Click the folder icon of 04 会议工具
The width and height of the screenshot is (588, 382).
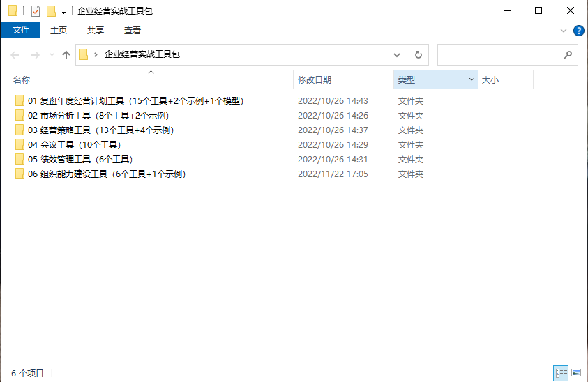20,144
